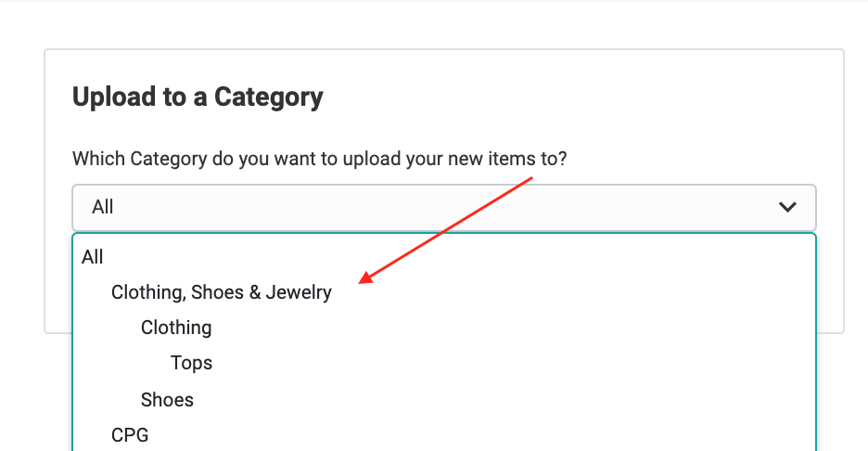This screenshot has width=868, height=451.
Task: Select the parent item Clothing, Shoes & Jewelry
Action: (x=221, y=292)
